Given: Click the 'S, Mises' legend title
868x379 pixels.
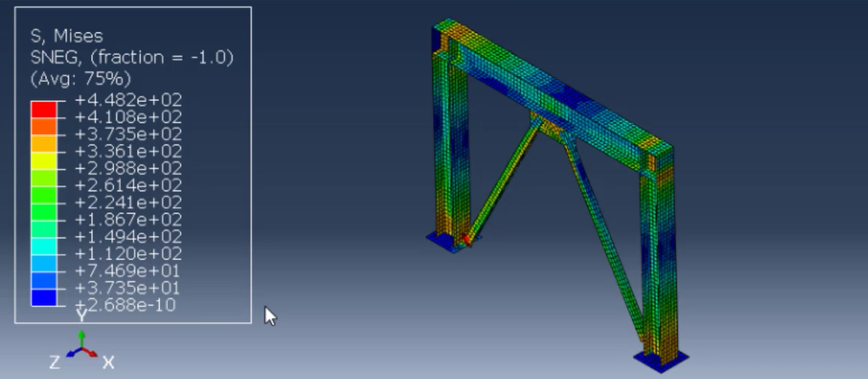Looking at the screenshot, I should 66,37.
